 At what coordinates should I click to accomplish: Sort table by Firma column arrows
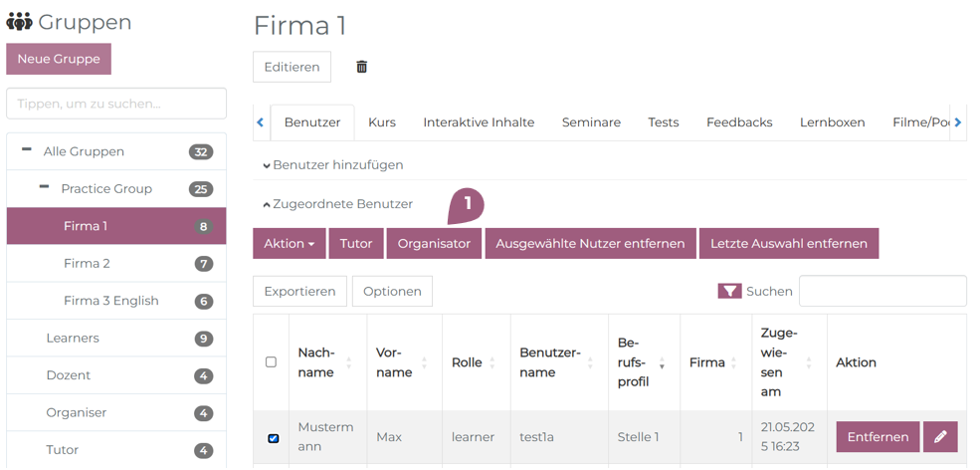(x=733, y=363)
